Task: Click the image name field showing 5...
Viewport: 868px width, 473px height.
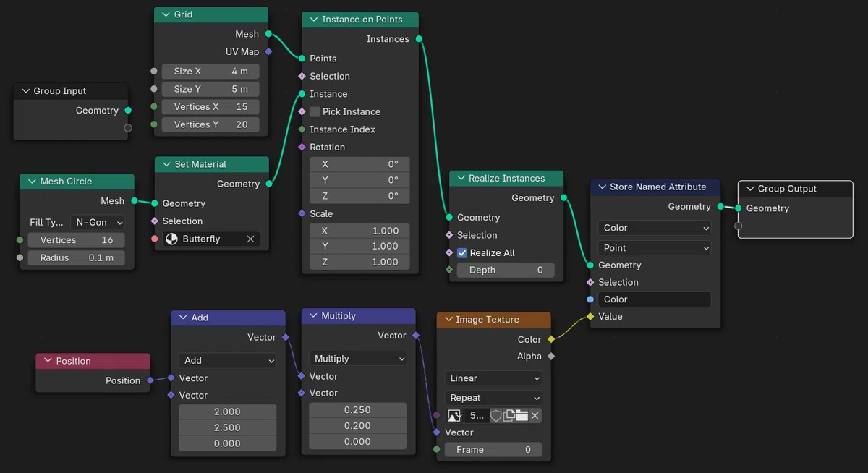Action: click(x=477, y=416)
